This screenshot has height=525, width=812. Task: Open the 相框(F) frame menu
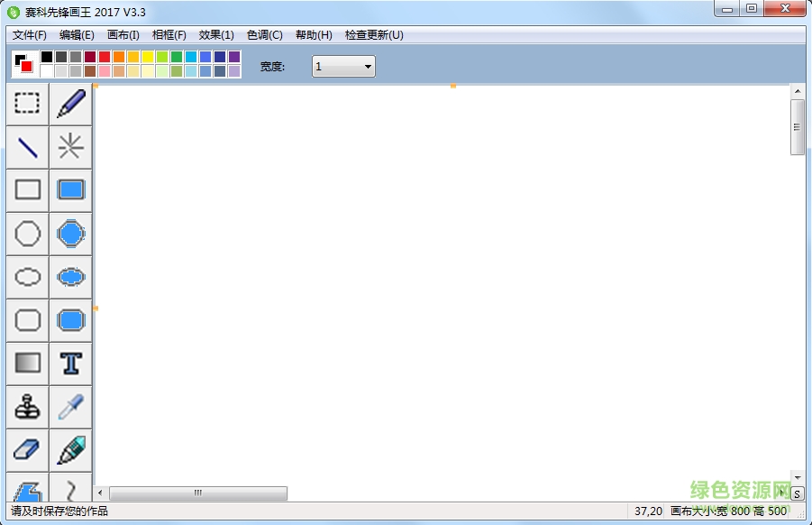169,35
